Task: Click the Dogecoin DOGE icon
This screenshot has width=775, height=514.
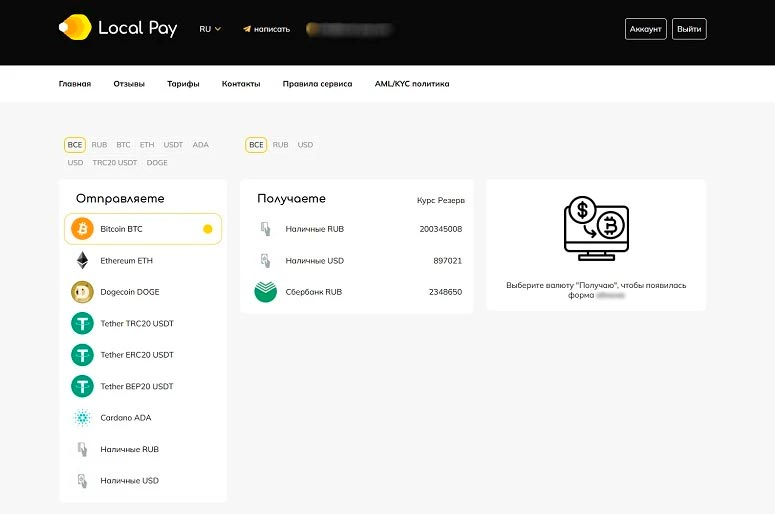Action: coord(82,292)
